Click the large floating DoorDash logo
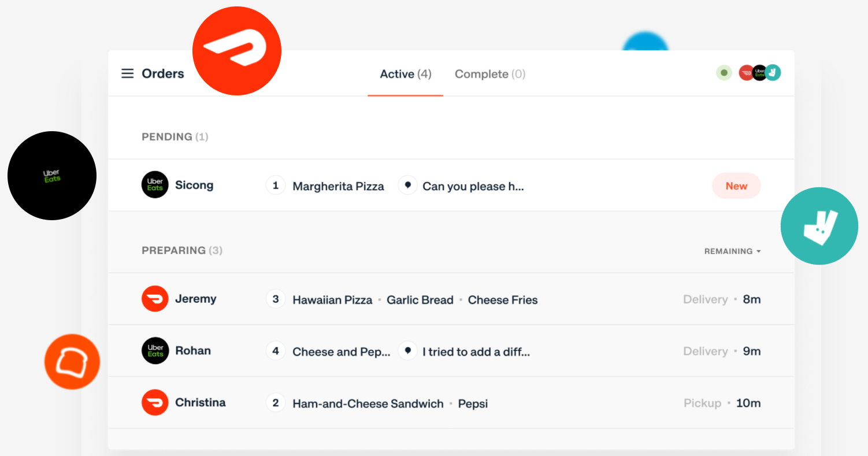Viewport: 868px width, 456px height. pos(237,51)
